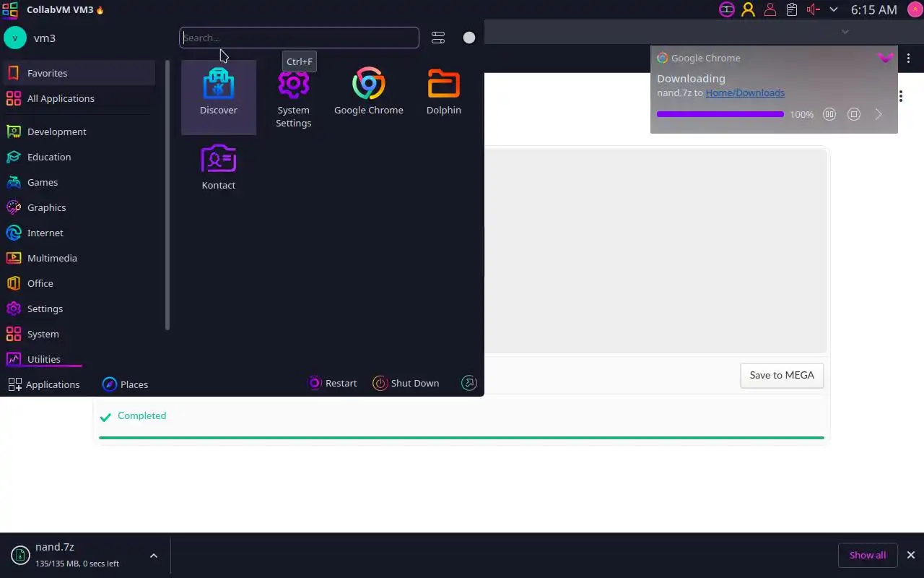924x578 pixels.
Task: Collapse Chrome notification with pink chevron
Action: point(886,58)
